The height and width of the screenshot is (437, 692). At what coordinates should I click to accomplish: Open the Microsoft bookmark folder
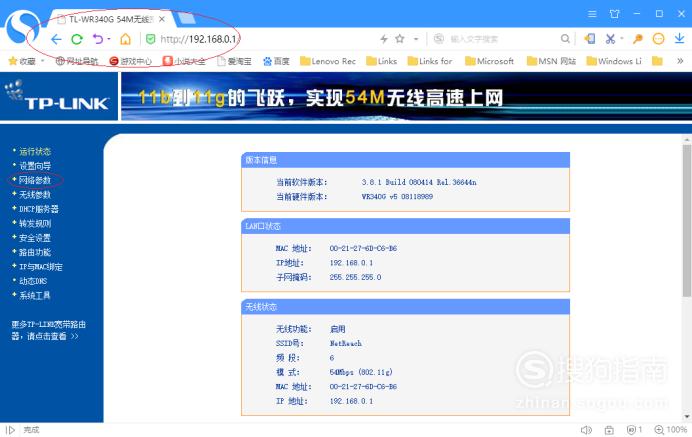(490, 61)
